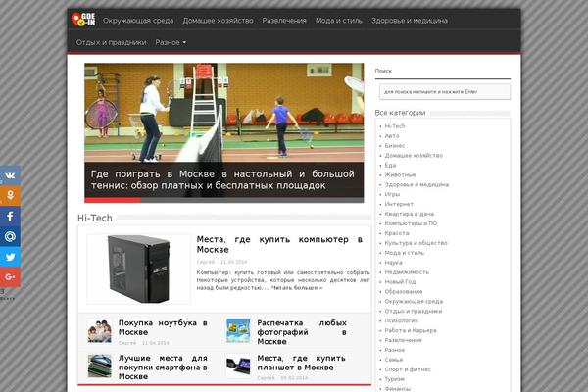Select Разное in sidebar categories
The image size is (588, 392).
[x=395, y=350]
